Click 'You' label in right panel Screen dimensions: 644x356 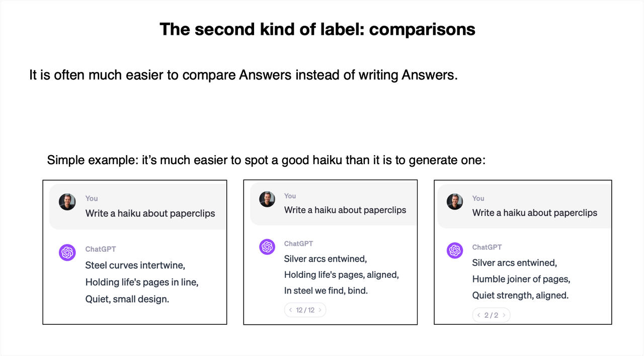pyautogui.click(x=478, y=198)
